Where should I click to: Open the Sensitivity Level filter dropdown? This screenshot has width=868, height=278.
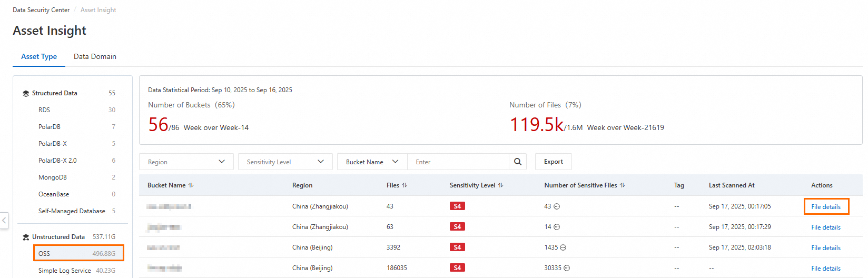[285, 162]
